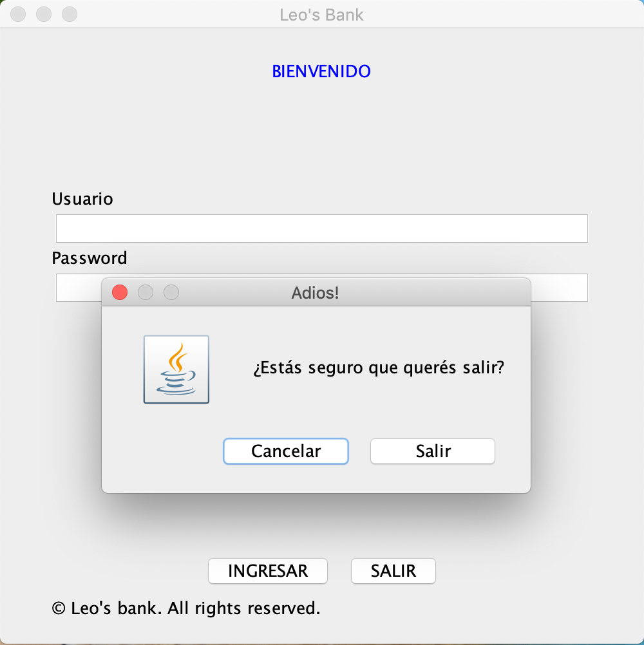Click the Leo's Bank title bar
Image resolution: width=644 pixels, height=645 pixels.
click(322, 14)
